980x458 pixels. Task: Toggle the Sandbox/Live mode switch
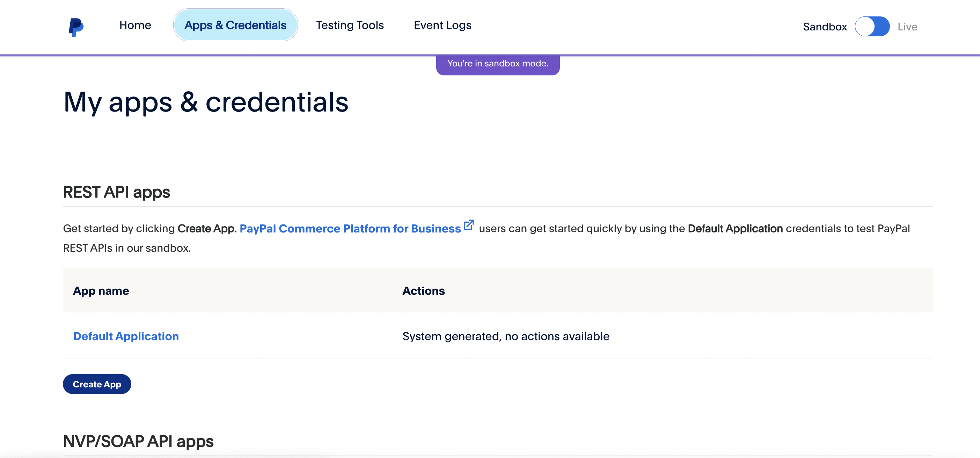(x=872, y=27)
